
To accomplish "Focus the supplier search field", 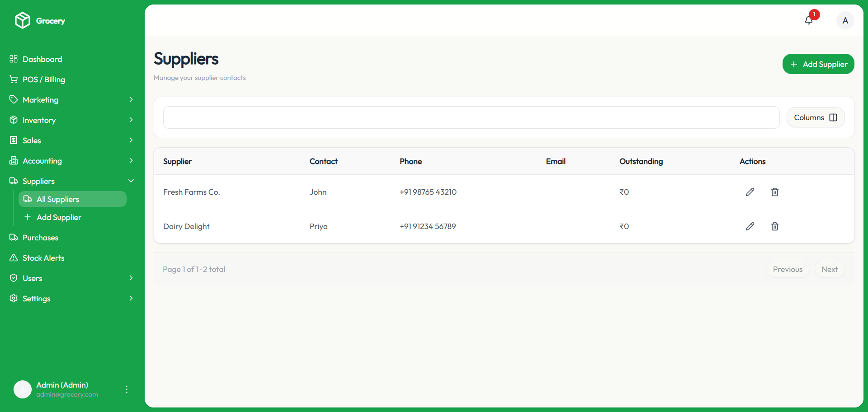I will pyautogui.click(x=471, y=117).
